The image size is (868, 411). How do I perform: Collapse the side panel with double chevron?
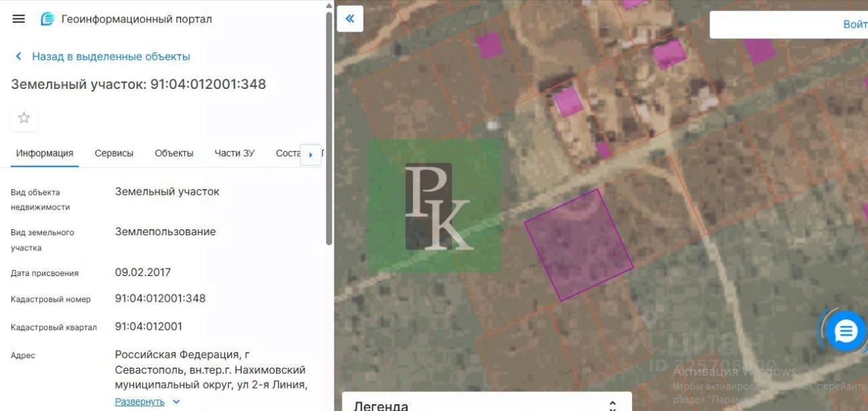[x=350, y=19]
